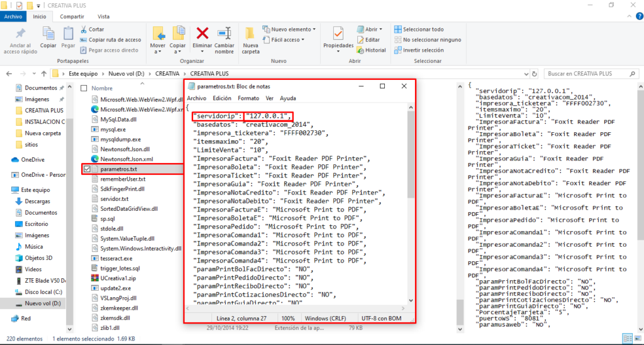
Task: Open recent locations dropdown arrow
Action: 34,74
